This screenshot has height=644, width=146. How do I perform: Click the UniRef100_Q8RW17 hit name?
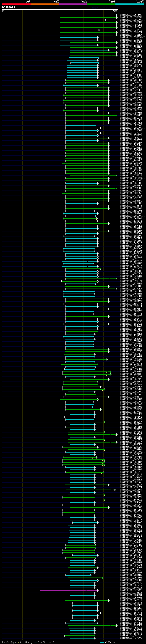[131, 53]
